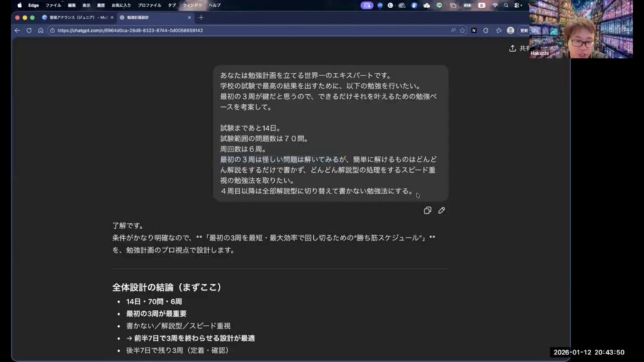Open Spotlight search in macOS menu bar
The image size is (644, 362).
click(506, 5)
